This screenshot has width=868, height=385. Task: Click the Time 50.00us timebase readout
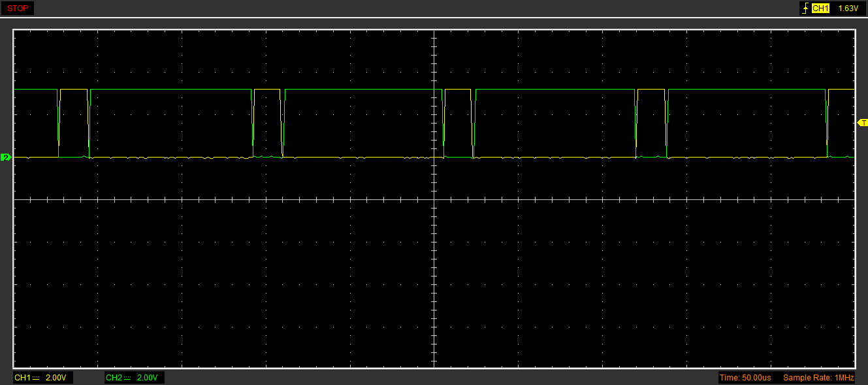pyautogui.click(x=745, y=378)
